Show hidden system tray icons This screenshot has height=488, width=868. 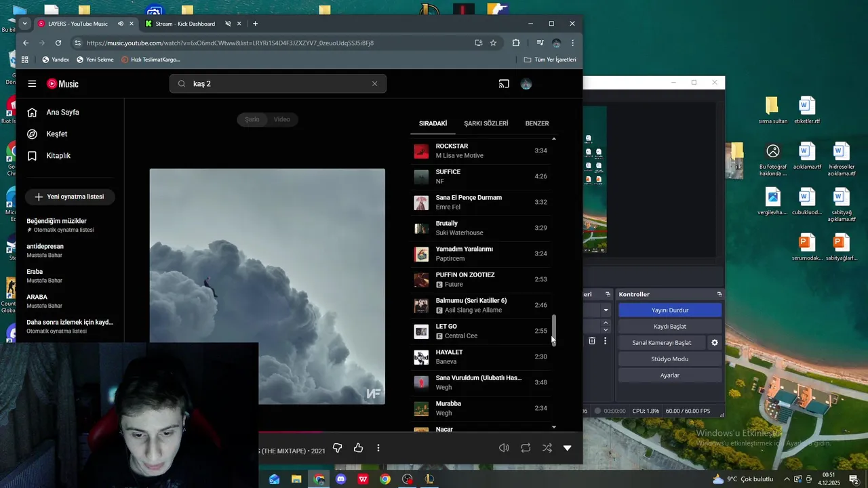pos(787,479)
